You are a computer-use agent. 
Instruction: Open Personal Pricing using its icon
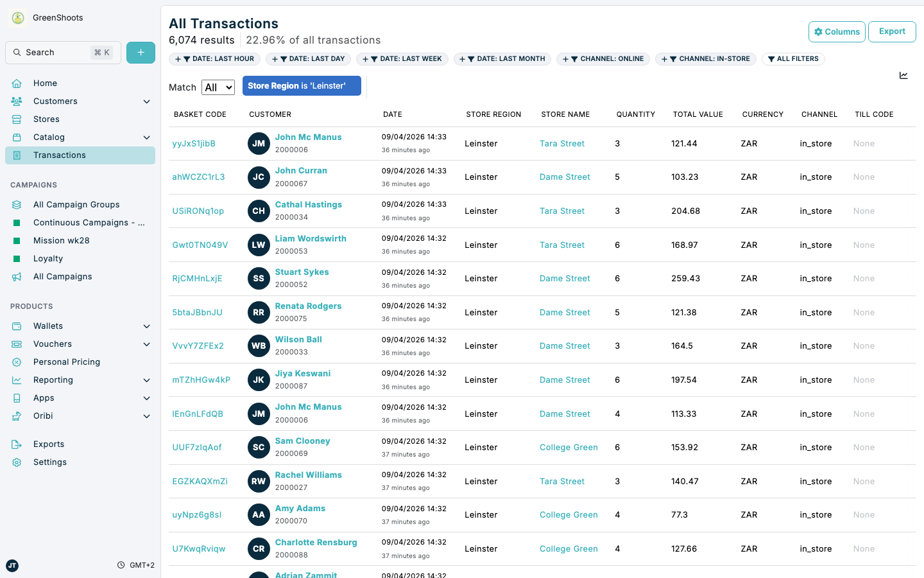coord(17,362)
